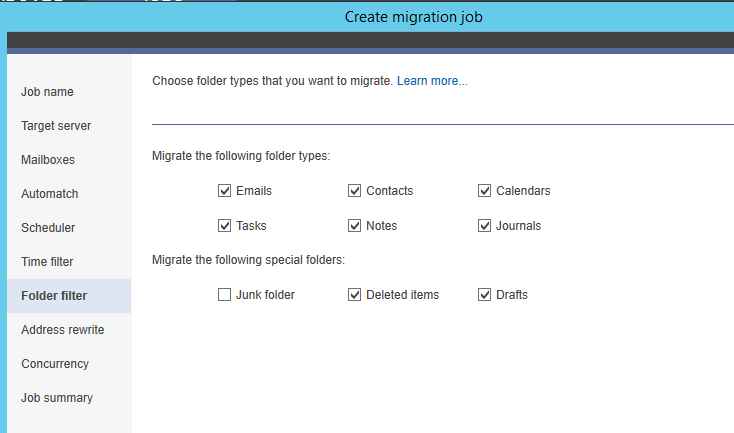
Task: Select the Automatch step
Action: pyautogui.click(x=50, y=194)
